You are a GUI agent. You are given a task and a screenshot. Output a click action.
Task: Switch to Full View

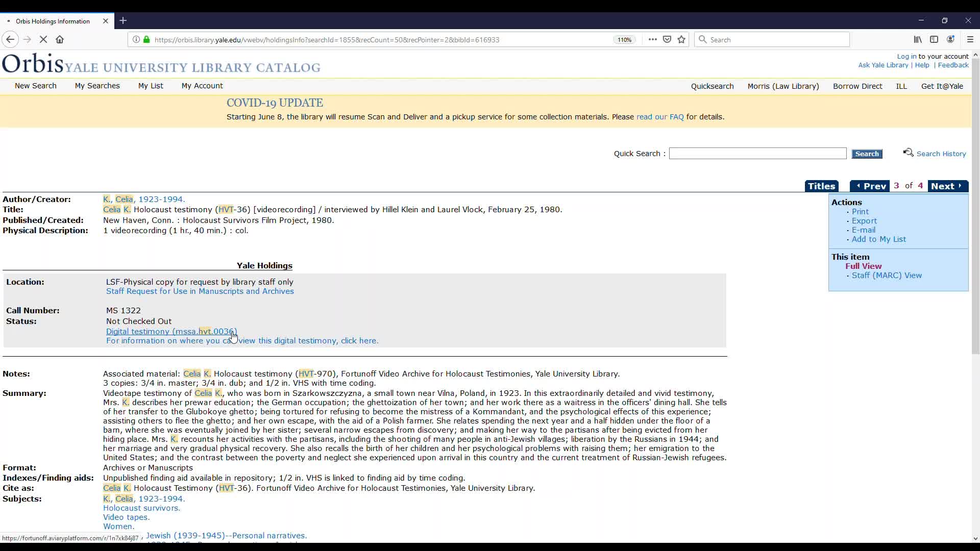click(863, 266)
